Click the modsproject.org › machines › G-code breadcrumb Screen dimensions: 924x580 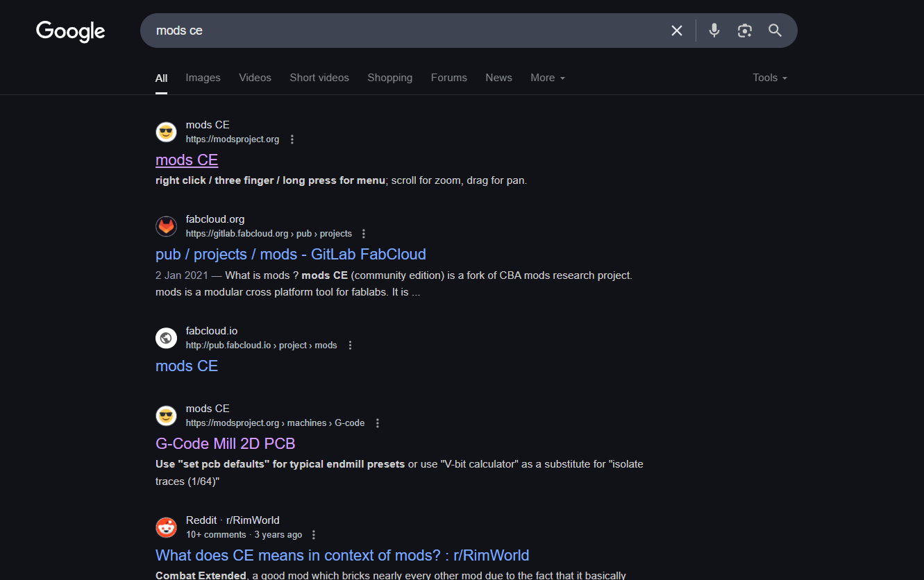click(276, 423)
